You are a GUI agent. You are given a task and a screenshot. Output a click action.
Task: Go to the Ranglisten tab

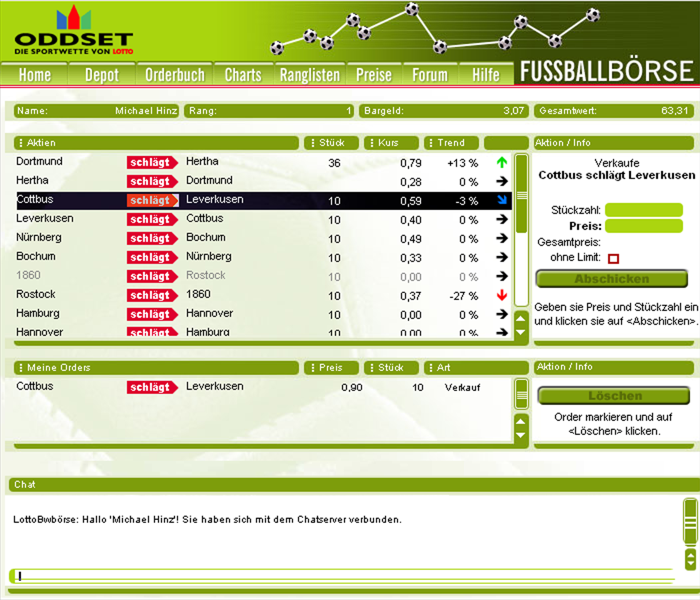(310, 74)
